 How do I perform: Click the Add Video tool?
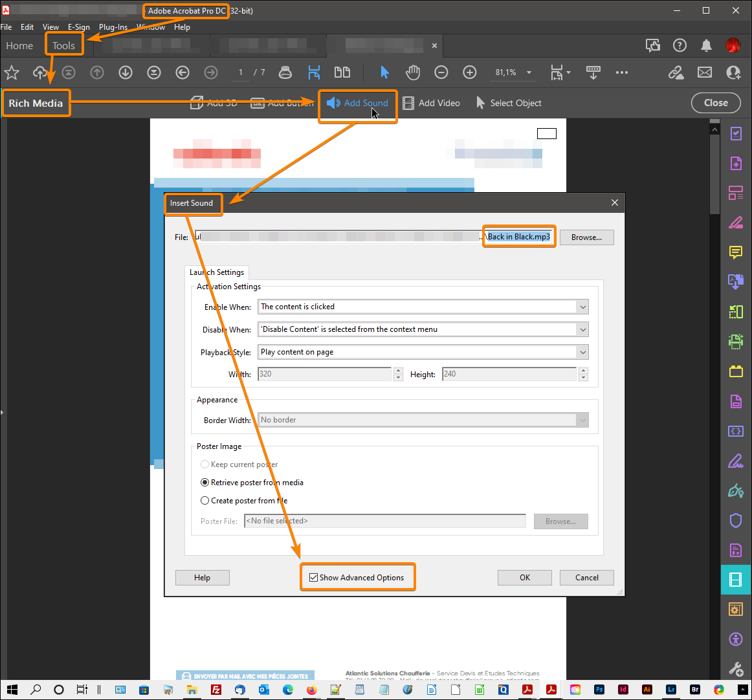pos(431,103)
